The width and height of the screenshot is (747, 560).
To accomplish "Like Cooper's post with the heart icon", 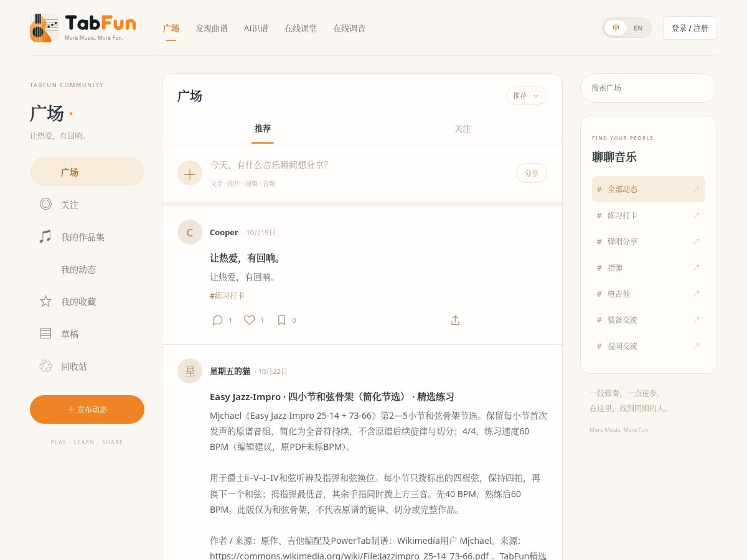I will coord(254,320).
